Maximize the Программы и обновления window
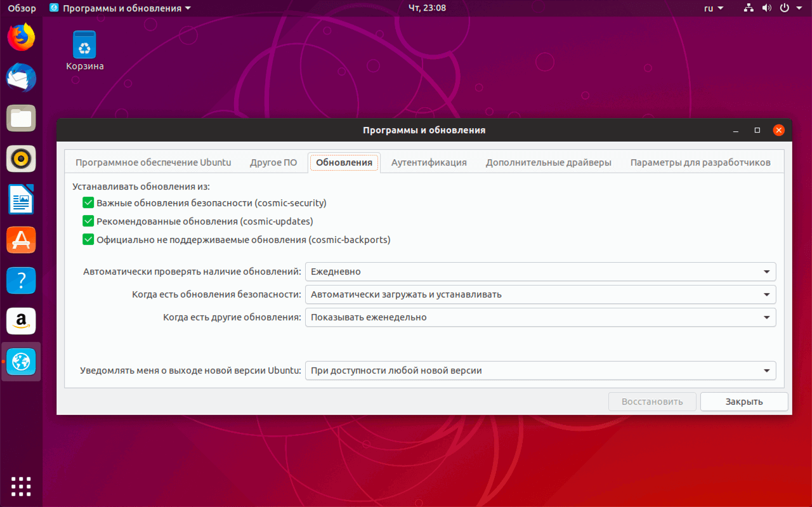Viewport: 812px width, 507px height. click(x=757, y=130)
